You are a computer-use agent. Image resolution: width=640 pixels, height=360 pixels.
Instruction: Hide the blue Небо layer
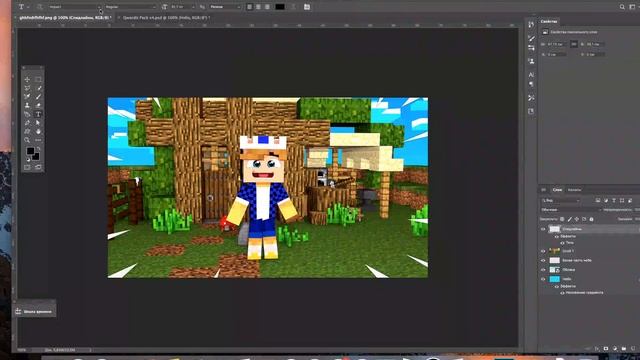543,279
